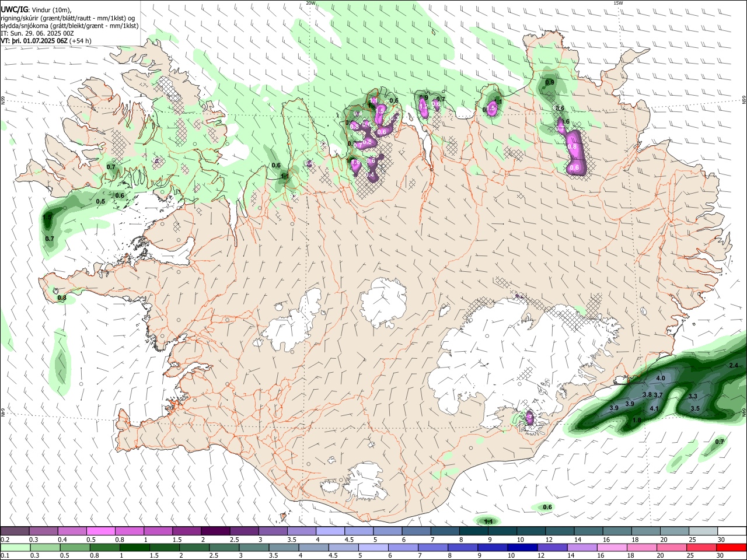
Task: Click the 2.4 rainfall value
Action: click(734, 365)
